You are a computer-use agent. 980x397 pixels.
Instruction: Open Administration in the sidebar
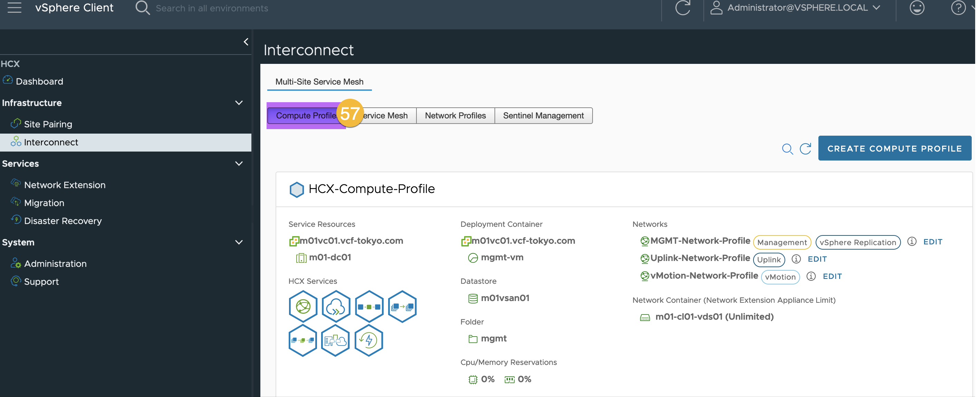pyautogui.click(x=55, y=263)
